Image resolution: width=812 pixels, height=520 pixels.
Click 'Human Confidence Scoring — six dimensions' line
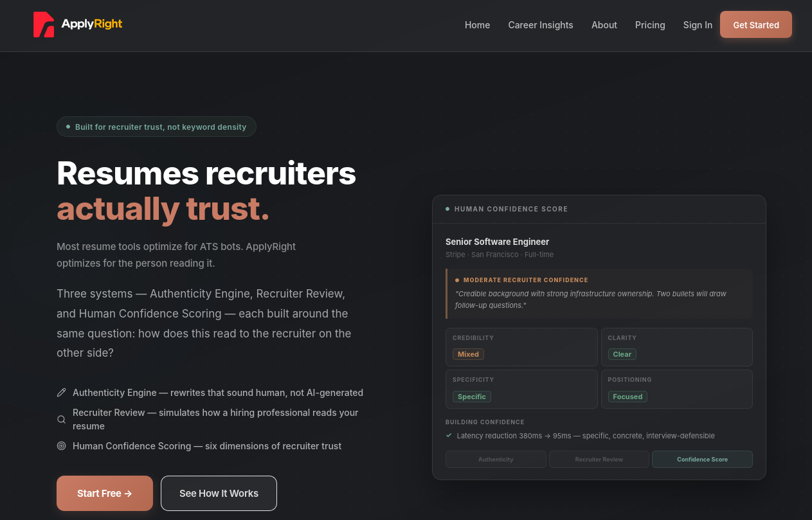click(207, 446)
